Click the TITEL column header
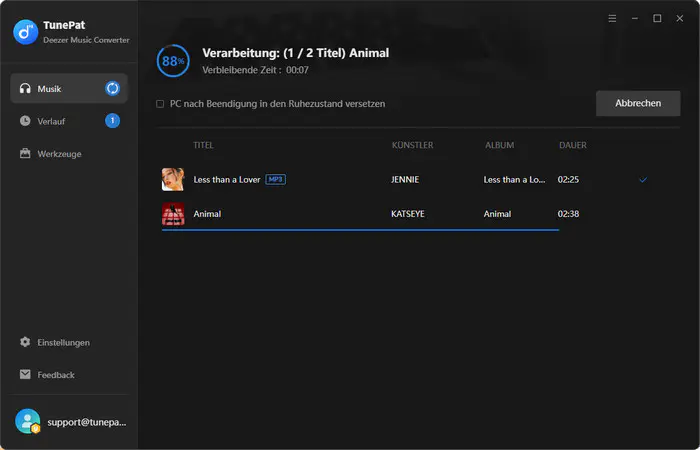 point(203,145)
